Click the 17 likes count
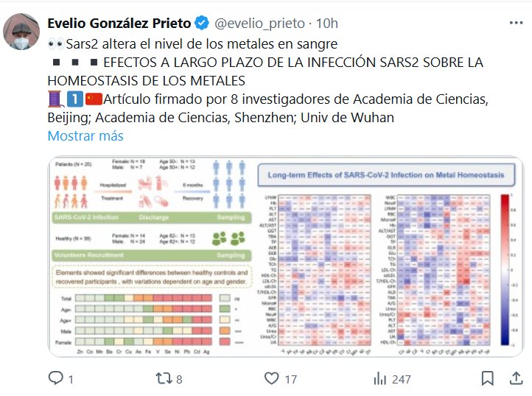 pos(290,379)
